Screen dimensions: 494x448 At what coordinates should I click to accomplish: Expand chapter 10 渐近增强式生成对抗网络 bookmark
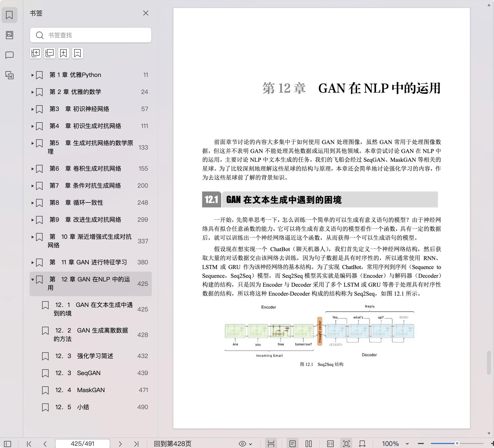(x=33, y=237)
